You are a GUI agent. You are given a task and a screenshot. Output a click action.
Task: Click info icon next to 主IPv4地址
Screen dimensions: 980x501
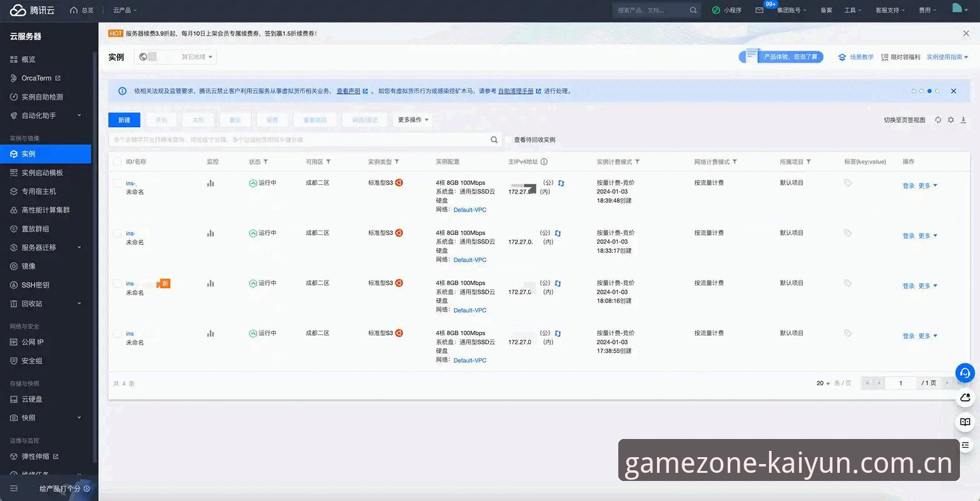click(544, 162)
